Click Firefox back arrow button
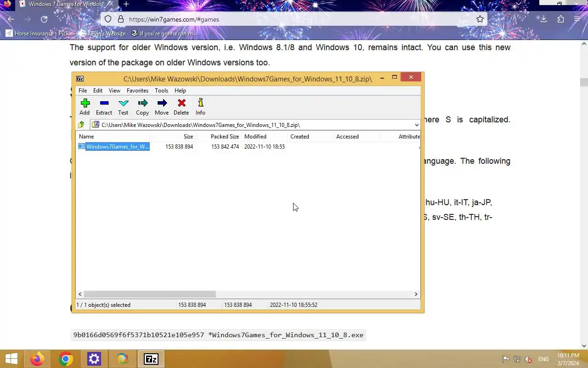Screen dimensions: 588x368 11,19
